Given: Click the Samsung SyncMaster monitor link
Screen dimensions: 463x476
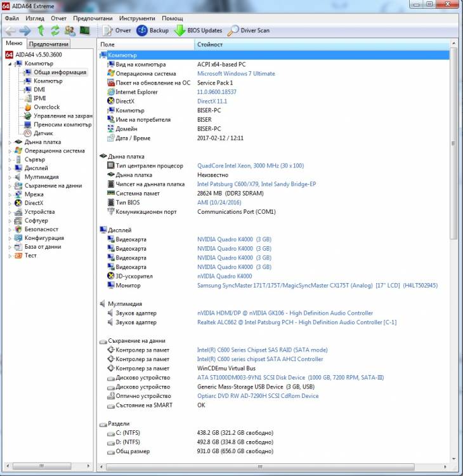Looking at the screenshot, I should (x=317, y=286).
